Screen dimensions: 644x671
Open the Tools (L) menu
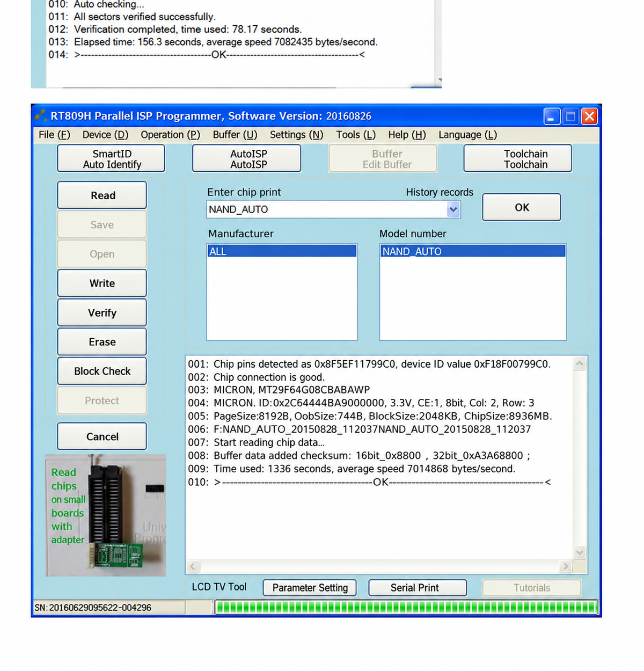point(356,135)
